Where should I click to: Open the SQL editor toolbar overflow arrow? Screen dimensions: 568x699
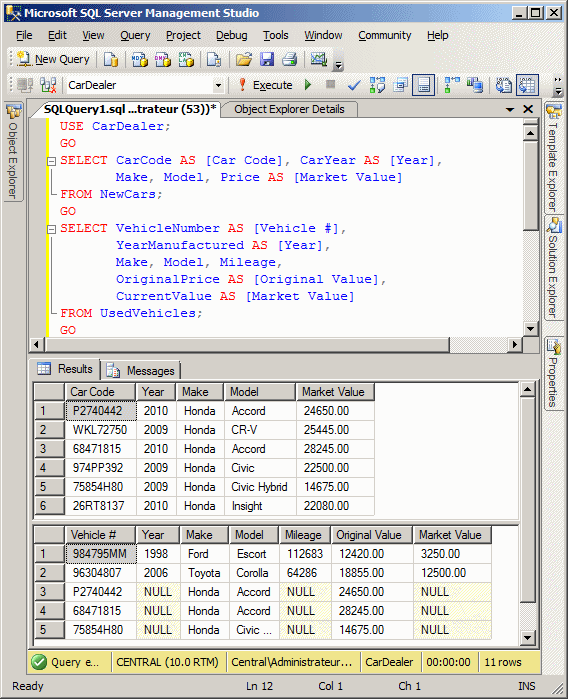click(x=557, y=86)
